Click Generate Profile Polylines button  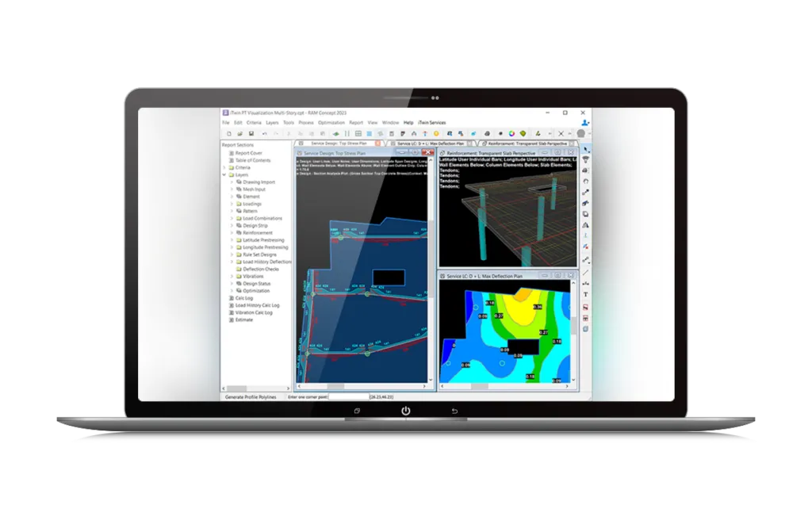(x=251, y=396)
